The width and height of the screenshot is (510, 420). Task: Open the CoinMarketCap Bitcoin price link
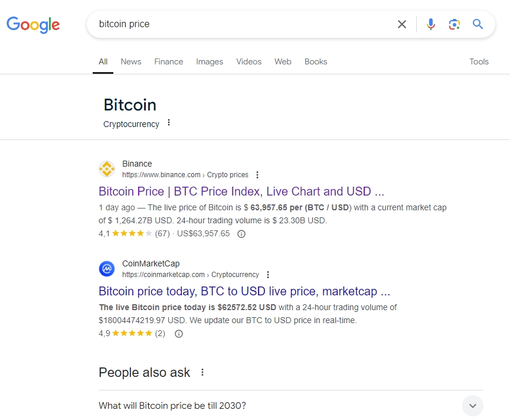[x=243, y=291]
